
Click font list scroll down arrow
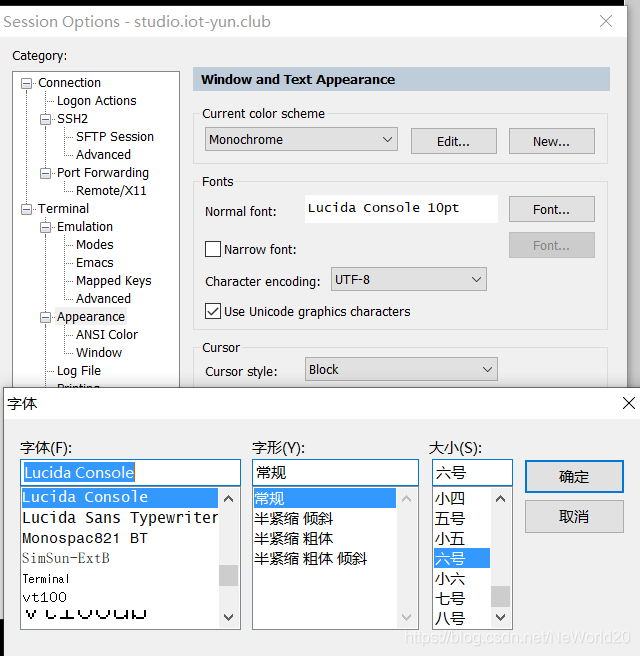click(x=228, y=617)
